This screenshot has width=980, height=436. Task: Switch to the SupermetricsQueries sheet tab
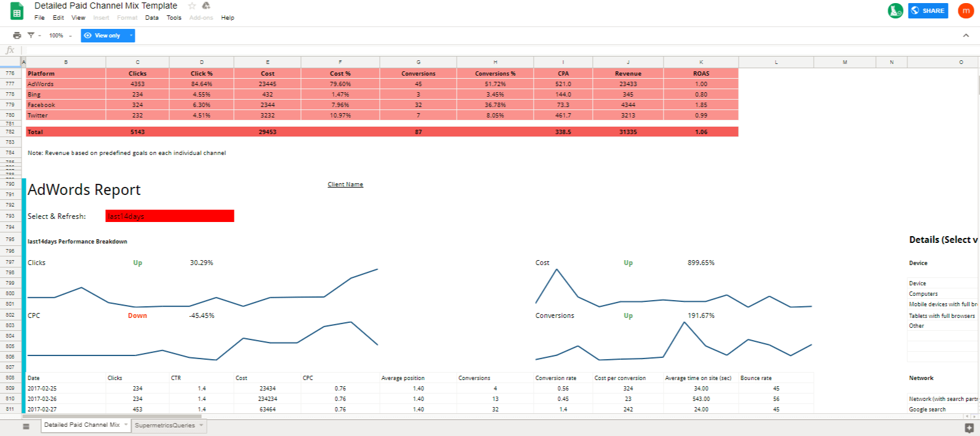(165, 426)
